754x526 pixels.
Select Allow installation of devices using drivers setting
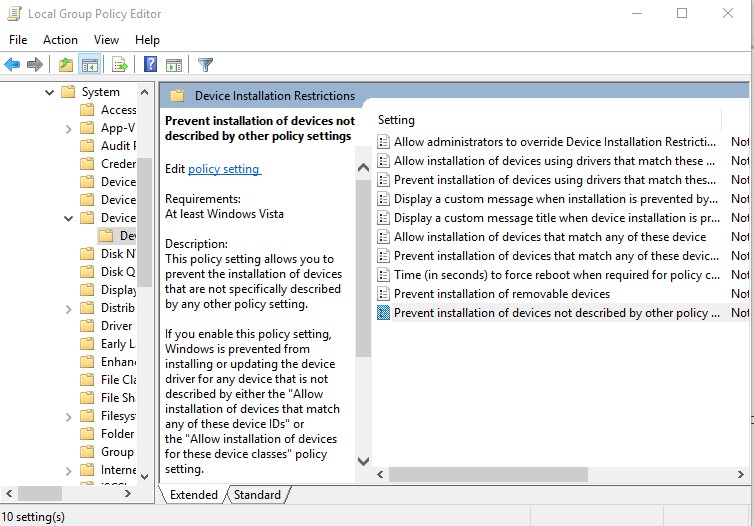pos(554,161)
